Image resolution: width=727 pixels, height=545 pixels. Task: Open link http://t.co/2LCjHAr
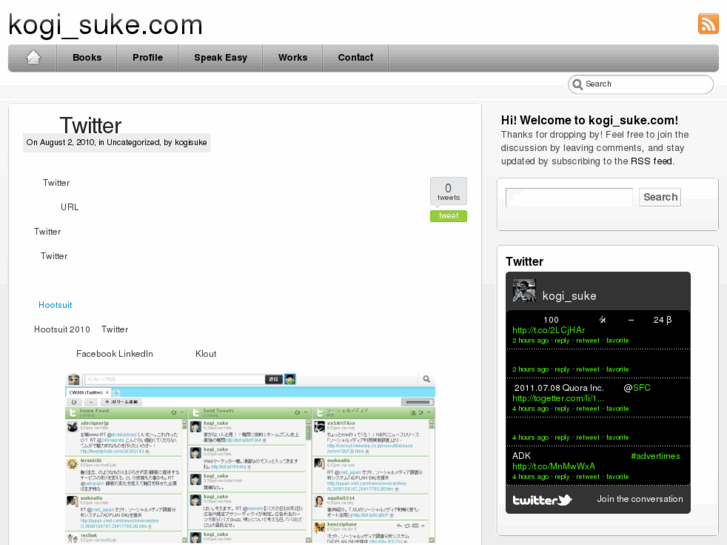click(548, 330)
